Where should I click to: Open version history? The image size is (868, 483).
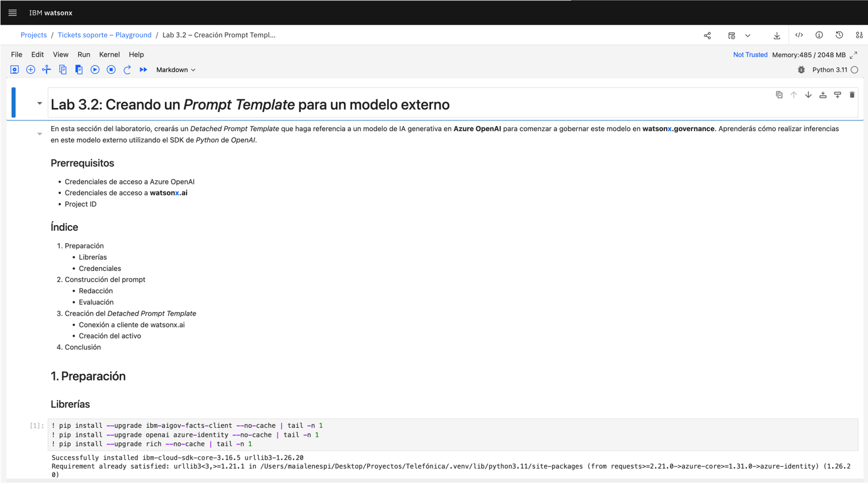(x=839, y=35)
